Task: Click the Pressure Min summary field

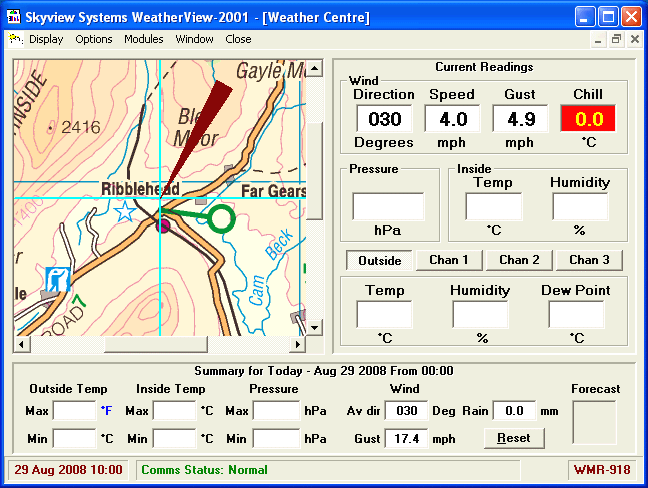Action: (x=276, y=438)
